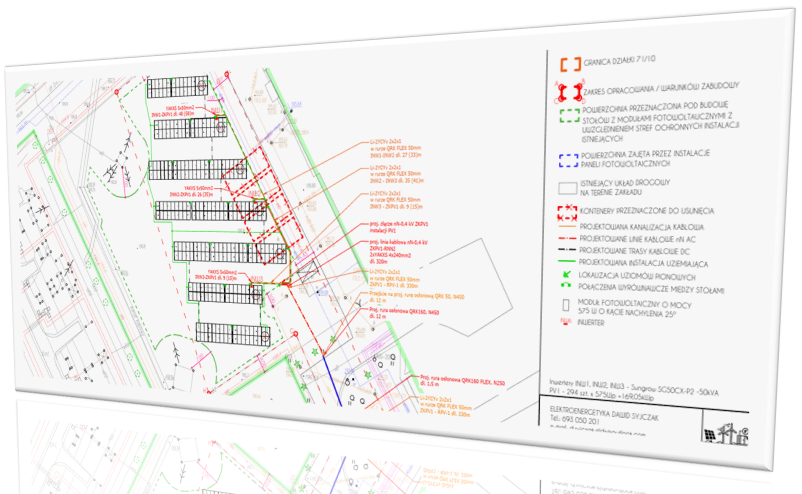
Task: Click the green arrow 'Lokalizacja uziomów pionowych' symbol
Action: (x=567, y=272)
